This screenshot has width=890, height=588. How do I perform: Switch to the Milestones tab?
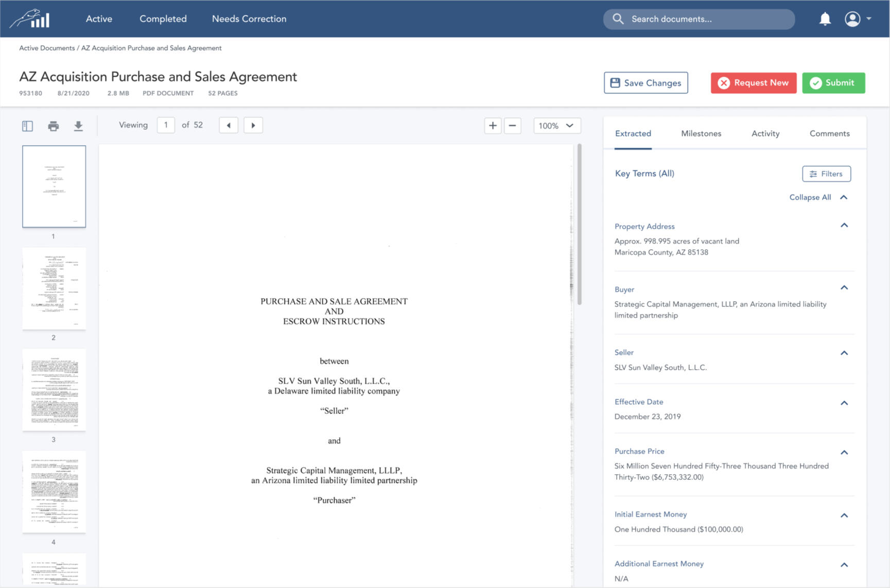(x=701, y=133)
